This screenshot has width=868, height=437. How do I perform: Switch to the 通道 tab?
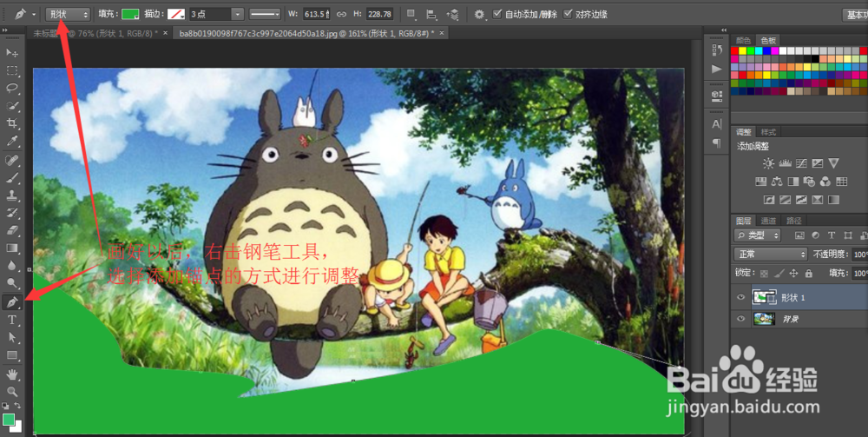[768, 220]
